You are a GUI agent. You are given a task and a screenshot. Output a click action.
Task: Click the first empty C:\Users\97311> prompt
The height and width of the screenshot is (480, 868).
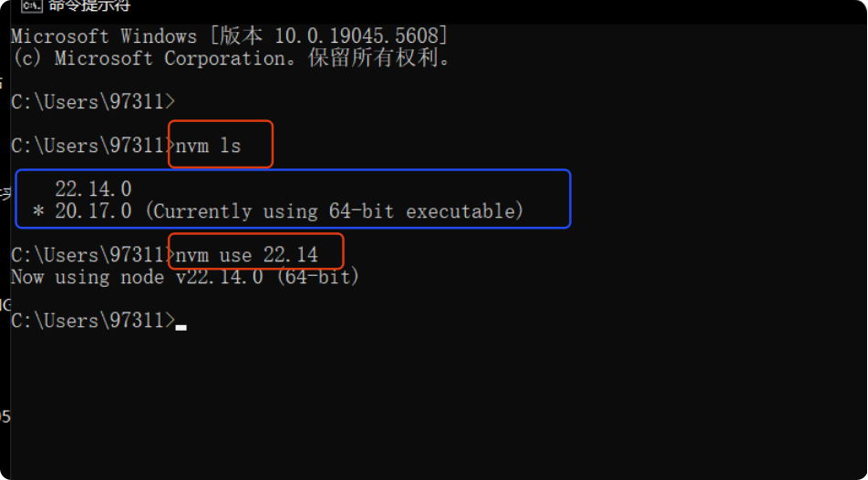click(93, 102)
